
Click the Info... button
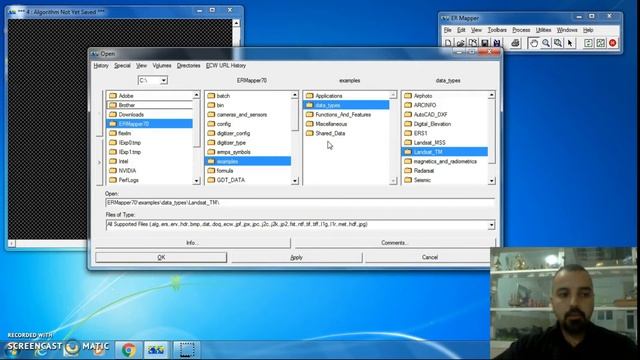pyautogui.click(x=192, y=242)
